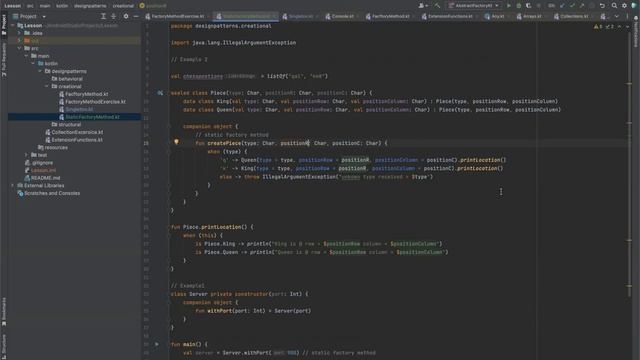Click creational in the breadcrumb bar
Viewport: 640px width, 360px height.
123,6
